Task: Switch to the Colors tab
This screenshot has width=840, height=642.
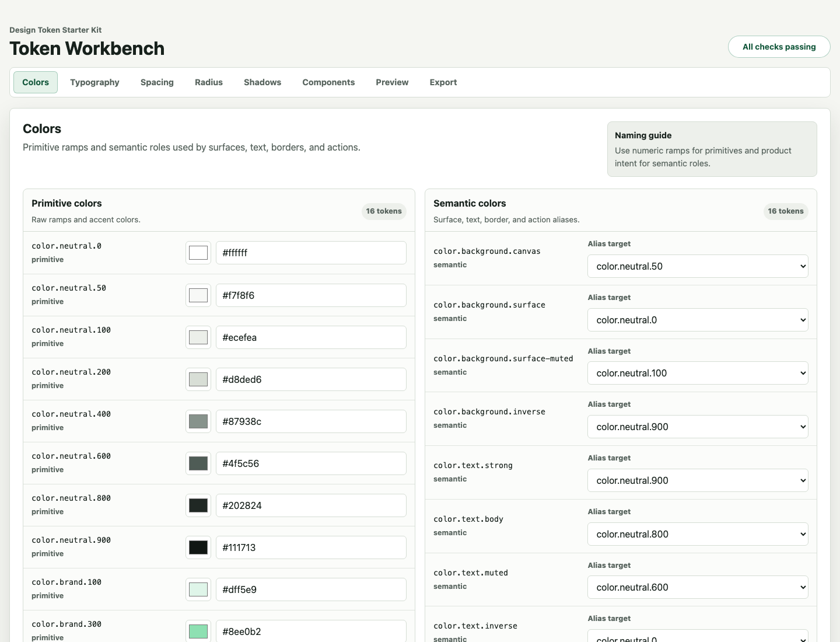Action: coord(36,82)
